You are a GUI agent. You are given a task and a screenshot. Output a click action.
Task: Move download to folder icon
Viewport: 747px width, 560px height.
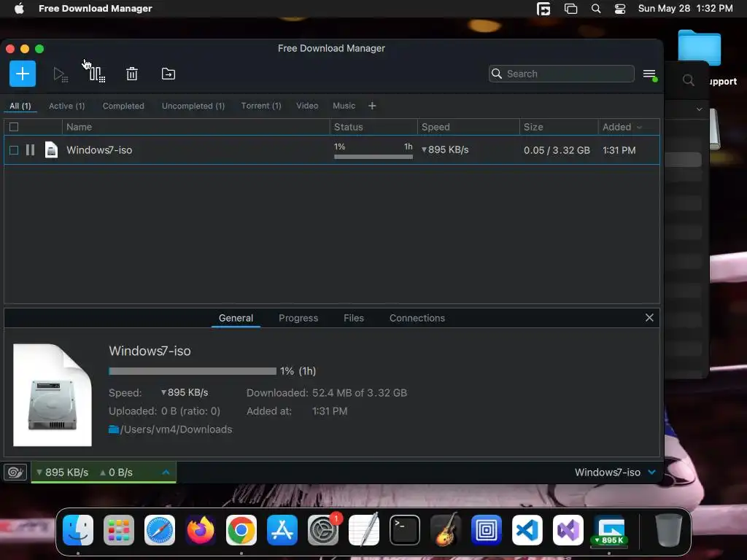click(x=169, y=74)
